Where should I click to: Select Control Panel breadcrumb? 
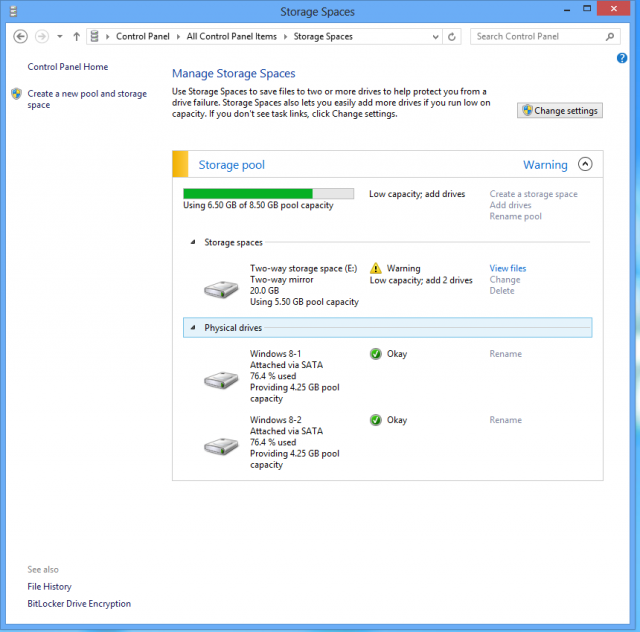(x=142, y=36)
